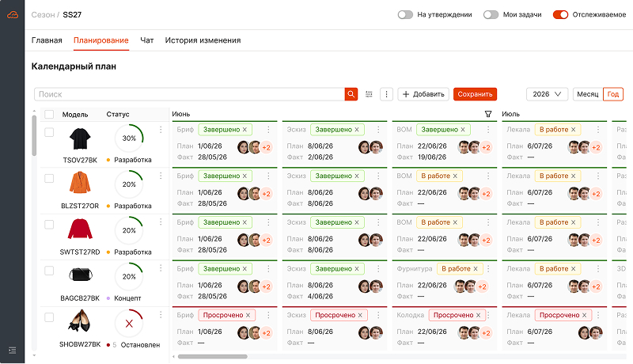Click into the Поиск search field

click(190, 94)
